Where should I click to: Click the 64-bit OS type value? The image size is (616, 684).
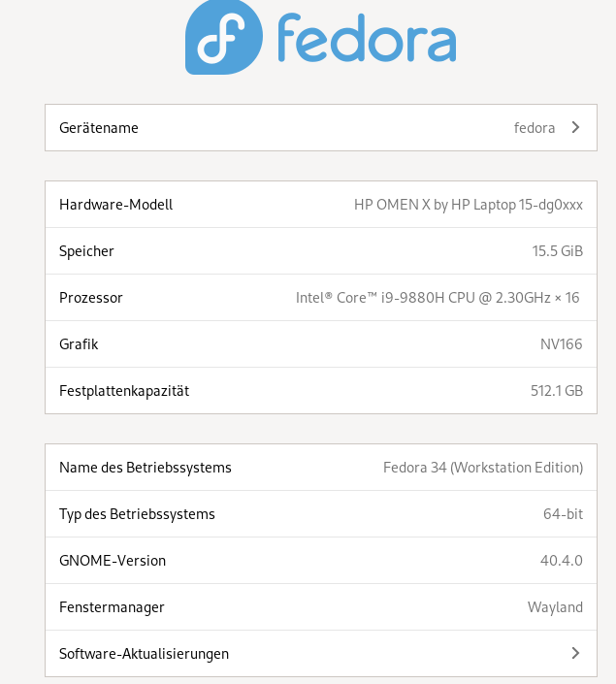[563, 514]
